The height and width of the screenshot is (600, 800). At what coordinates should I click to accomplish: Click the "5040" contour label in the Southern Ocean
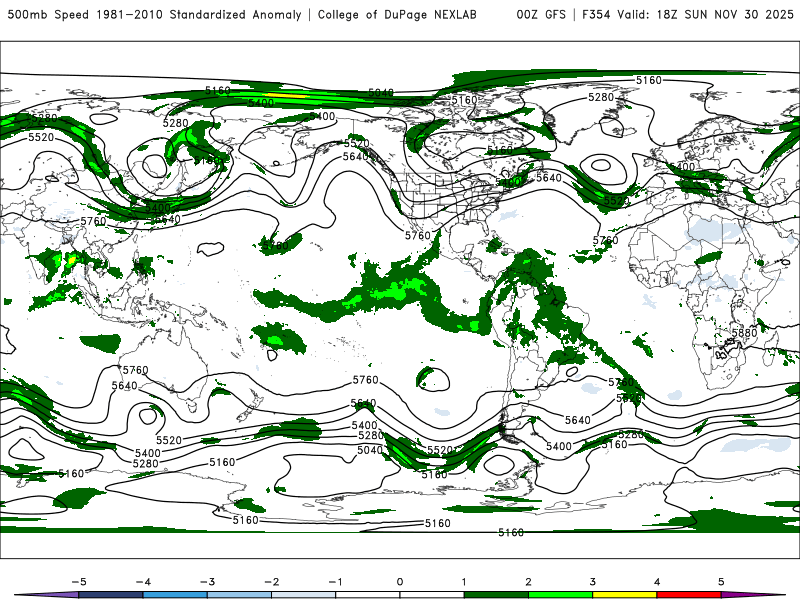370,450
